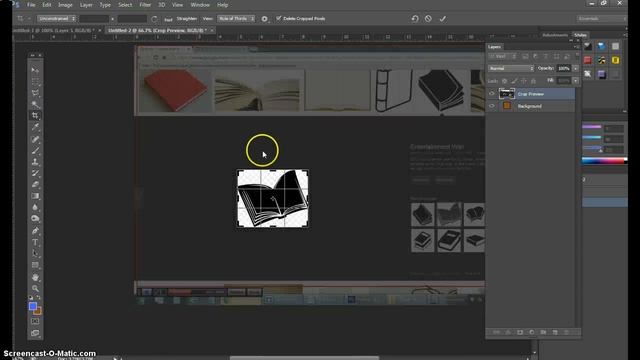Open the Rule of Thirds view dropdown
Screen dimensions: 640x360
tap(236, 19)
